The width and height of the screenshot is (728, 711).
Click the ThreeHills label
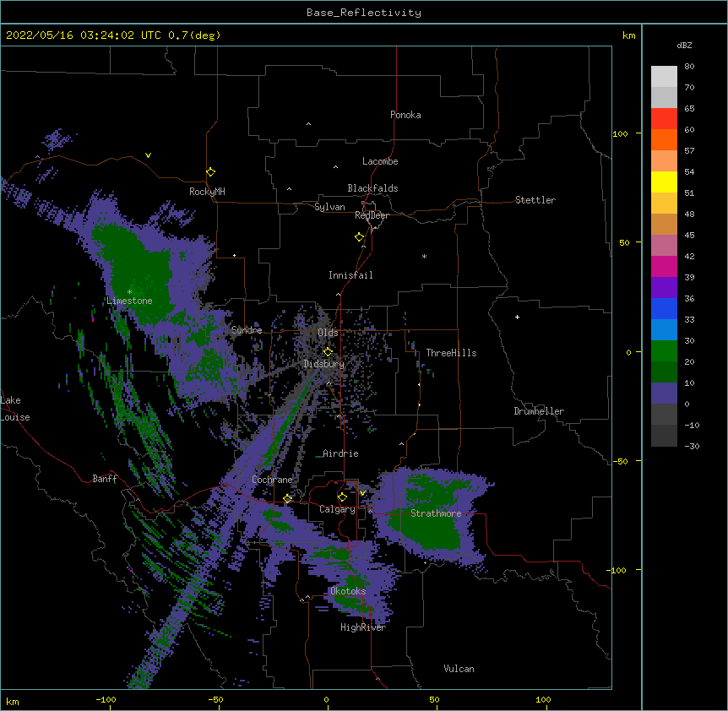pos(451,353)
